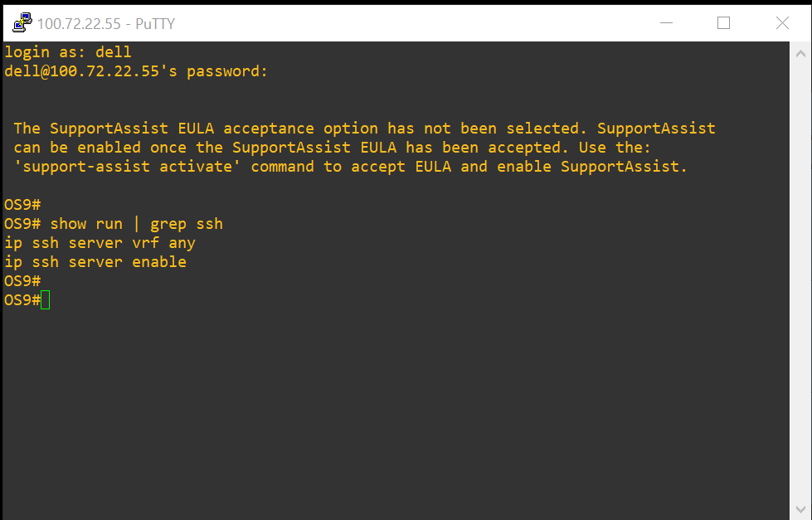Click the terminal cursor block
The height and width of the screenshot is (520, 812).
46,299
